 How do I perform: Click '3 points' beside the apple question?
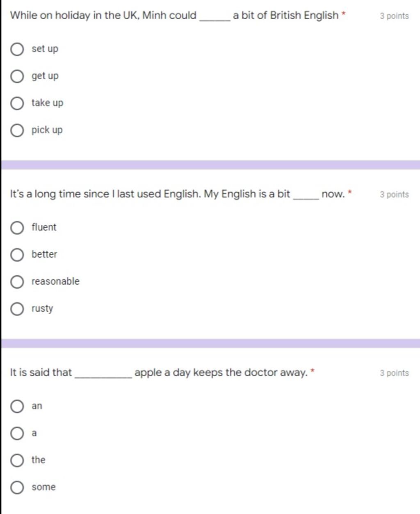pyautogui.click(x=394, y=373)
